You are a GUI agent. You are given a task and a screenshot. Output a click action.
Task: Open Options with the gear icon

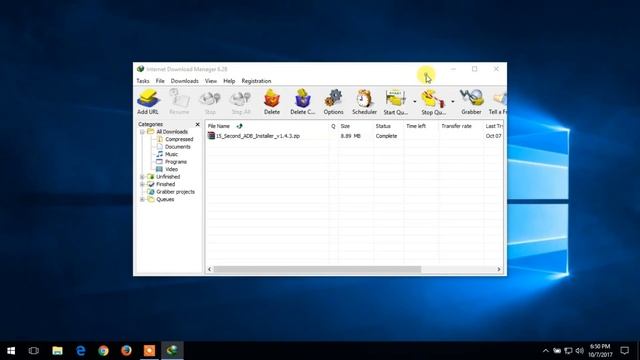(x=333, y=101)
